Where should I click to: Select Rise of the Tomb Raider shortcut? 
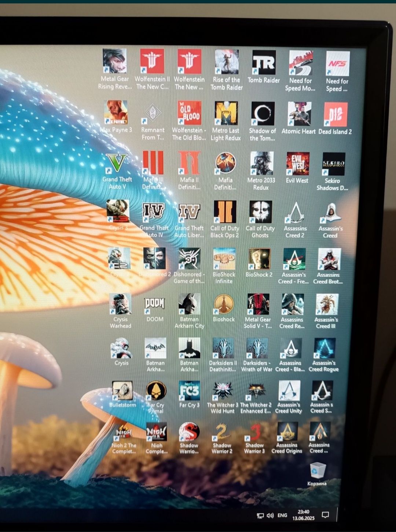[x=227, y=62]
